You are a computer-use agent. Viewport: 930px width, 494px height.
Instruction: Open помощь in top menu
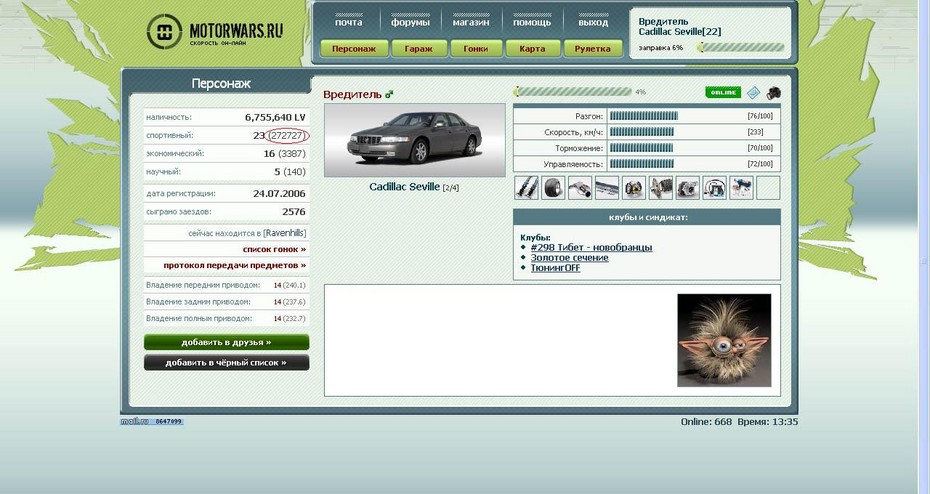tap(532, 23)
